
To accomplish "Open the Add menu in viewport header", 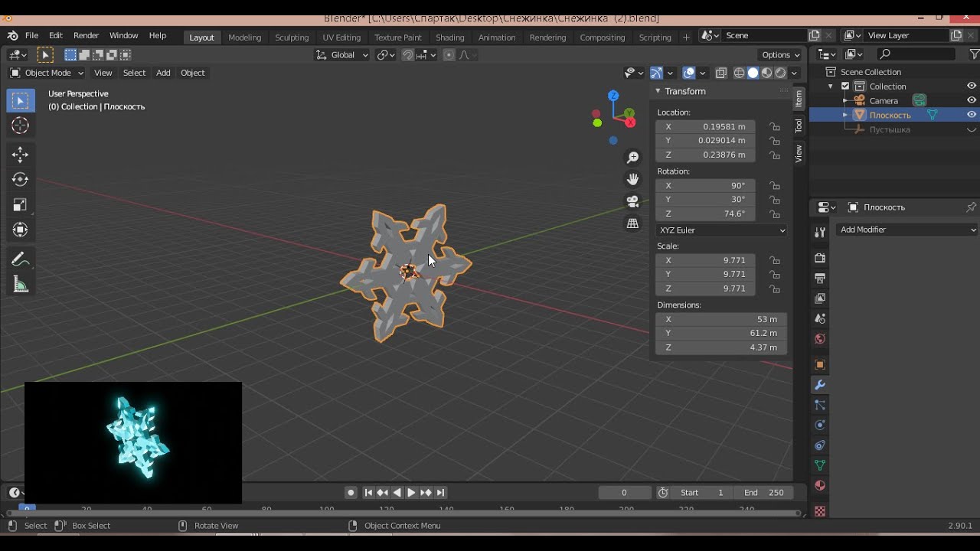I will 163,73.
